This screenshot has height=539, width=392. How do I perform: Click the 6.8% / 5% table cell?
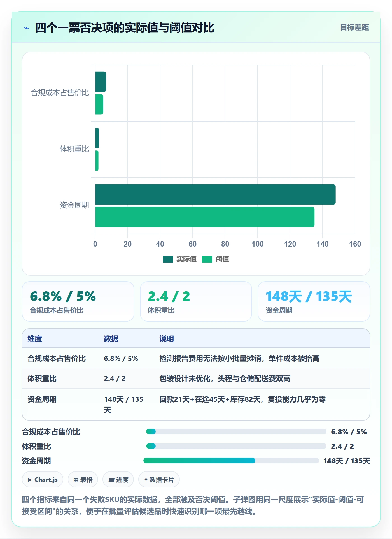click(121, 358)
